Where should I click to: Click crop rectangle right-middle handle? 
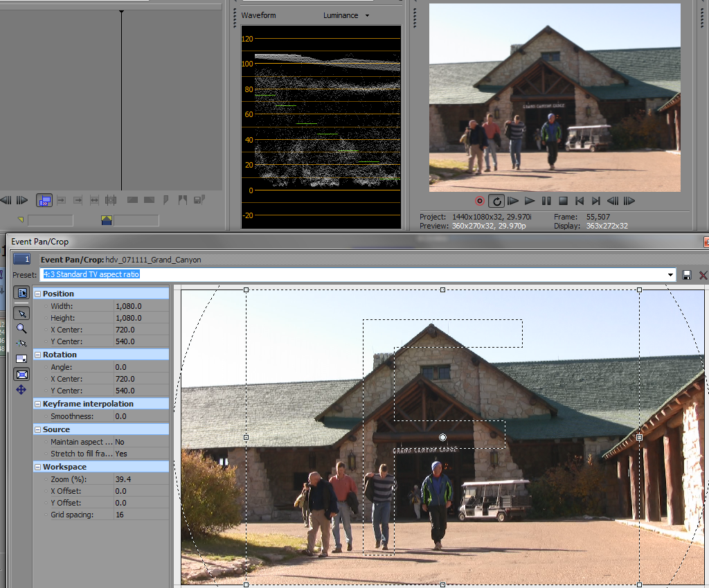[639, 437]
